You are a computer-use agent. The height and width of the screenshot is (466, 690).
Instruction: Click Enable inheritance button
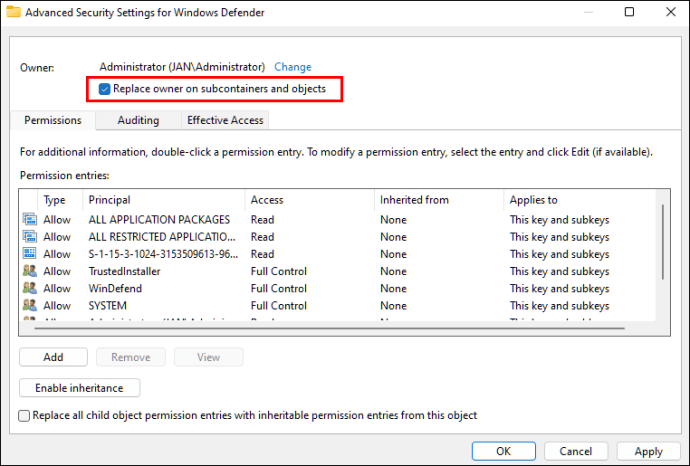79,388
